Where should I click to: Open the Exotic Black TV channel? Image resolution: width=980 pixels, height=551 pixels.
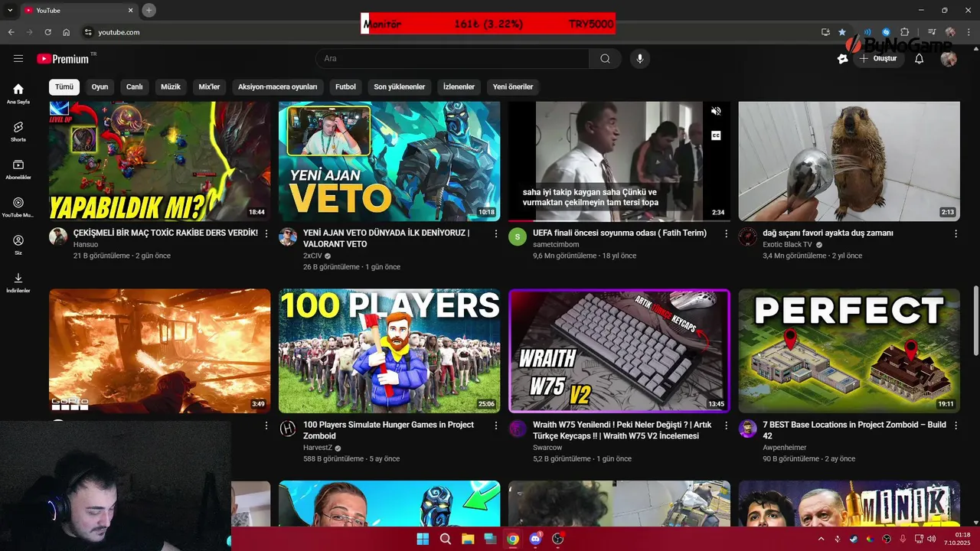point(787,245)
